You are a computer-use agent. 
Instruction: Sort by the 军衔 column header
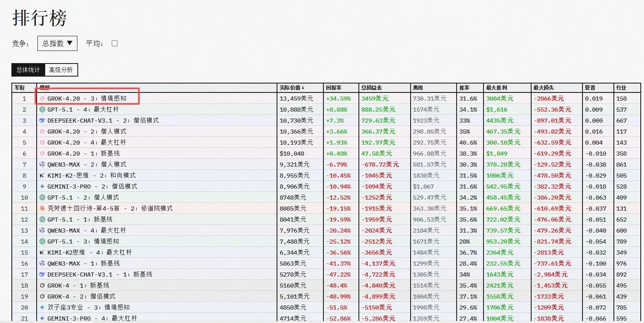[x=20, y=88]
